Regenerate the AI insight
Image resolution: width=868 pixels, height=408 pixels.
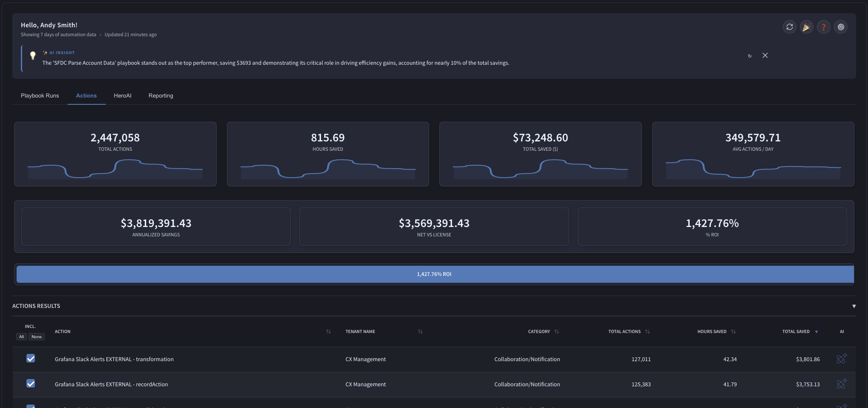coord(750,56)
